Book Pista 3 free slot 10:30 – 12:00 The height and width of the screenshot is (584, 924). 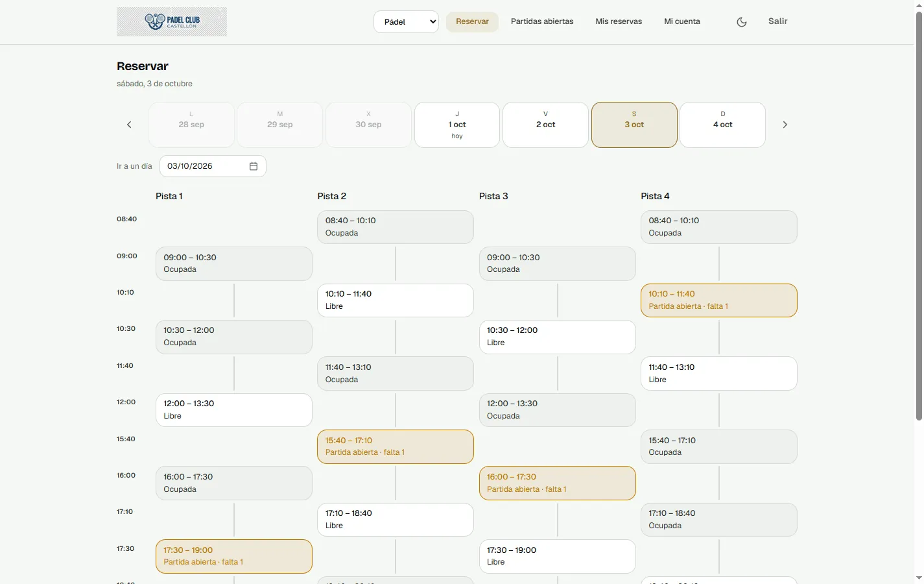558,337
